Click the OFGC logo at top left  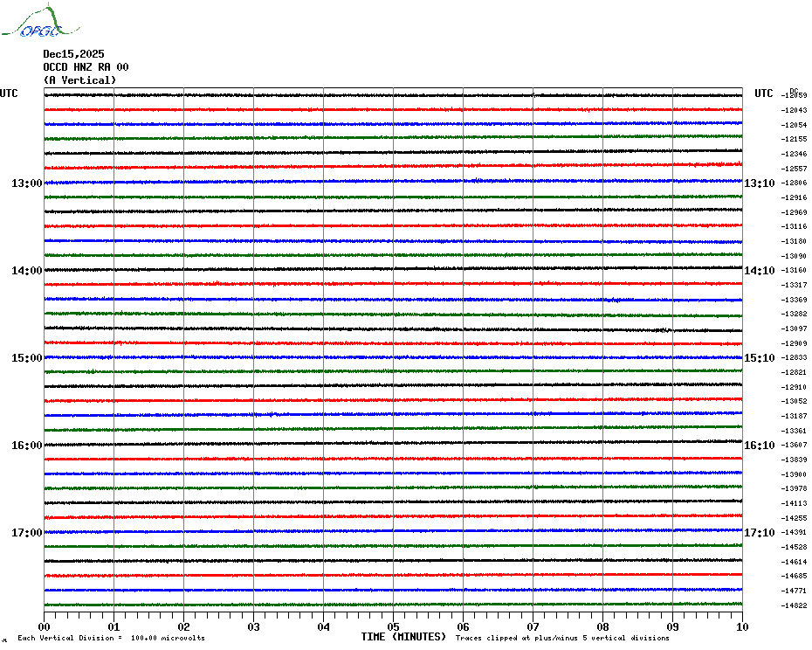coord(31,24)
